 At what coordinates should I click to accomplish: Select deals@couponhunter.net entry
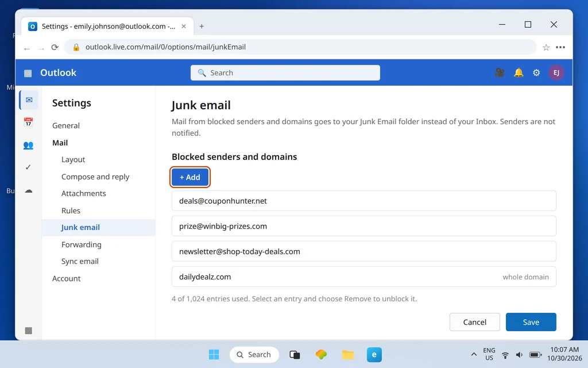click(x=363, y=201)
